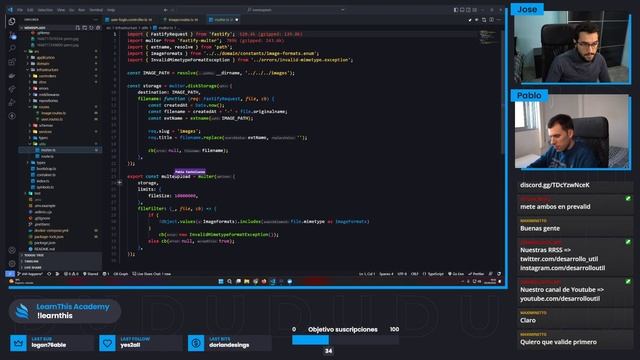Click 'Ln 1, Col 1' in status bar
This screenshot has height=360, width=640.
click(x=367, y=274)
